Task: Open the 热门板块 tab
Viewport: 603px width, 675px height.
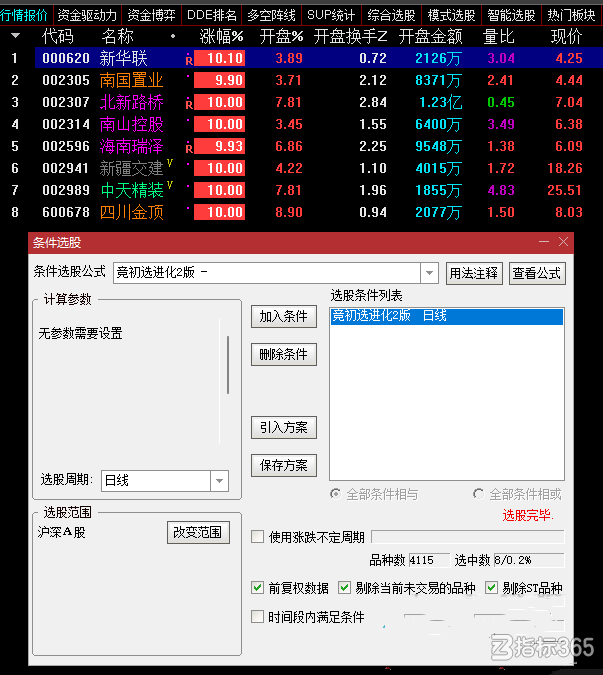Action: click(x=571, y=15)
